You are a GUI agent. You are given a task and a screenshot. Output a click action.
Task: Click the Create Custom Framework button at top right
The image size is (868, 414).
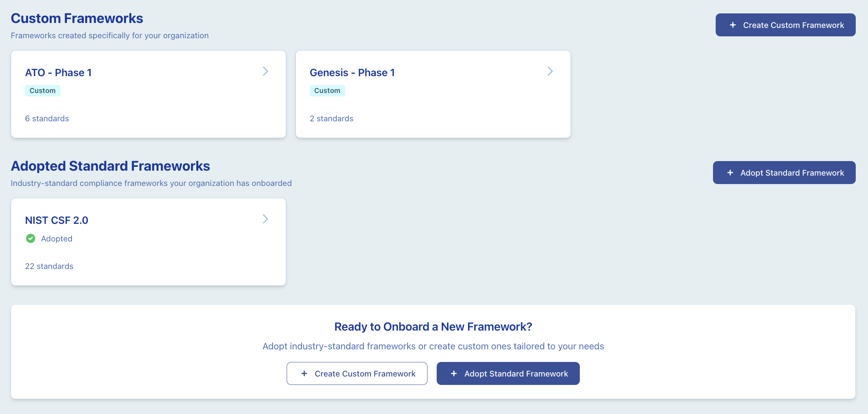point(786,25)
